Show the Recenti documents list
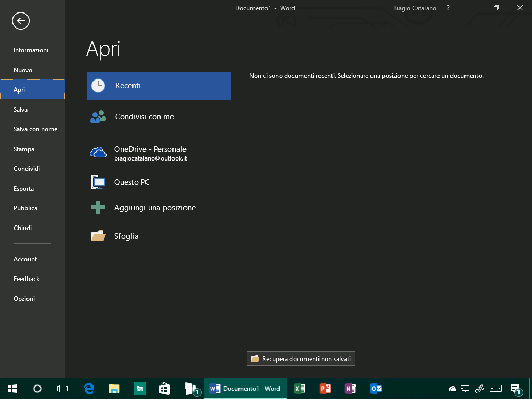 [x=159, y=86]
